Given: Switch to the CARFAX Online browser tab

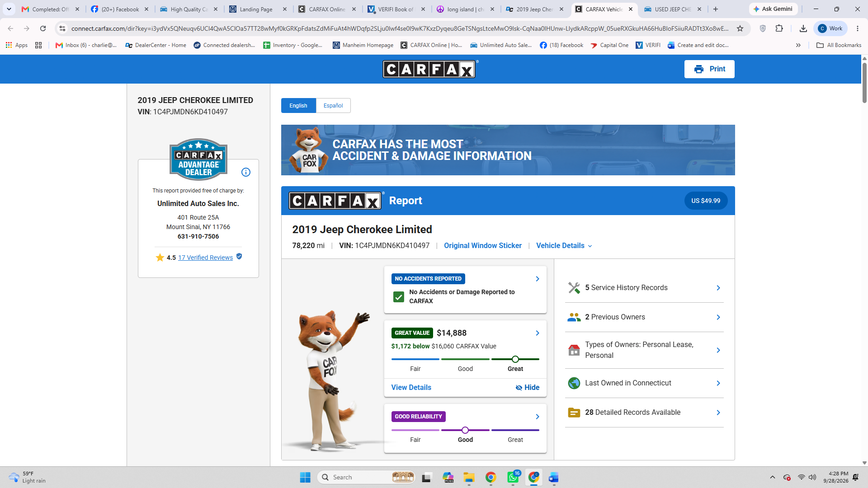Looking at the screenshot, I should 327,9.
